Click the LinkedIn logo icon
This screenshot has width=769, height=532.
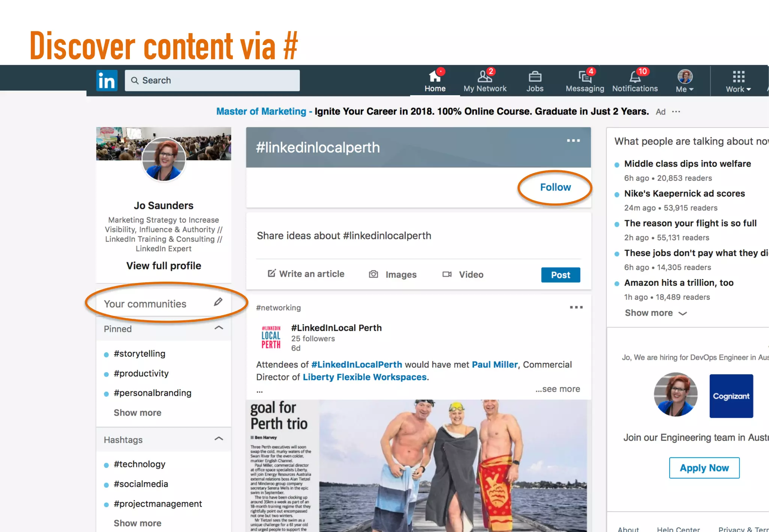pos(107,80)
